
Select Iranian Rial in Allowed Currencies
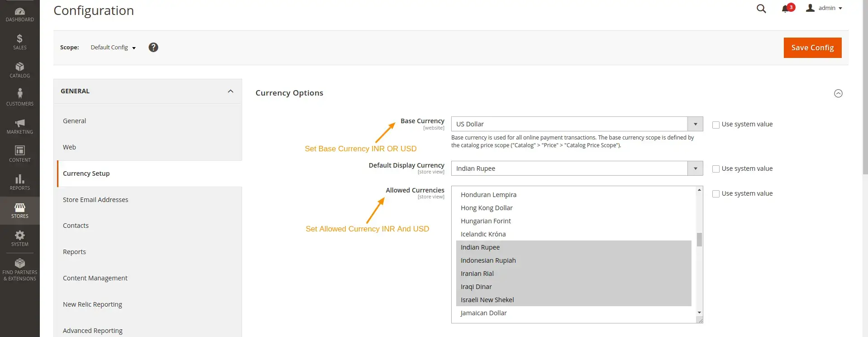pyautogui.click(x=573, y=274)
